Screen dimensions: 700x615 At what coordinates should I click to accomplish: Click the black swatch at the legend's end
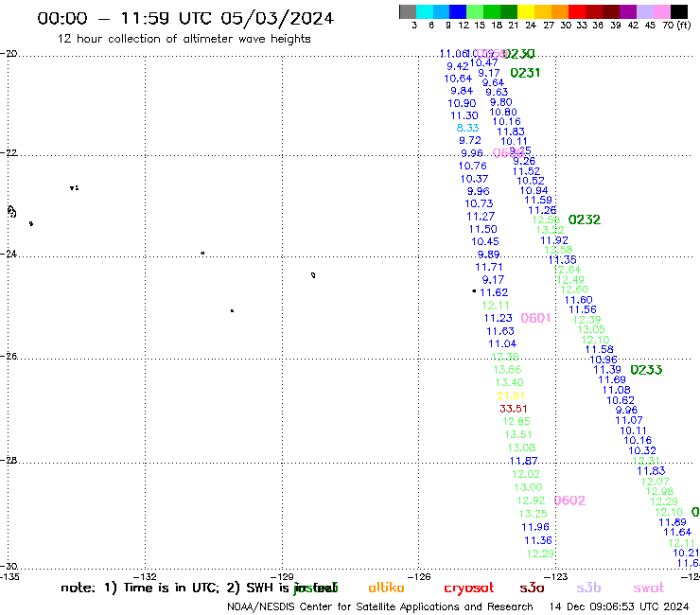click(679, 11)
